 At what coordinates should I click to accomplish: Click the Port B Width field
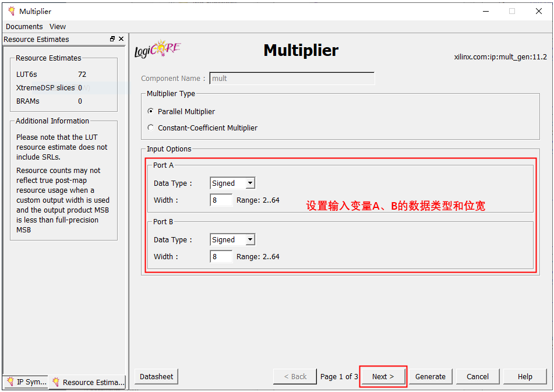[x=221, y=256]
